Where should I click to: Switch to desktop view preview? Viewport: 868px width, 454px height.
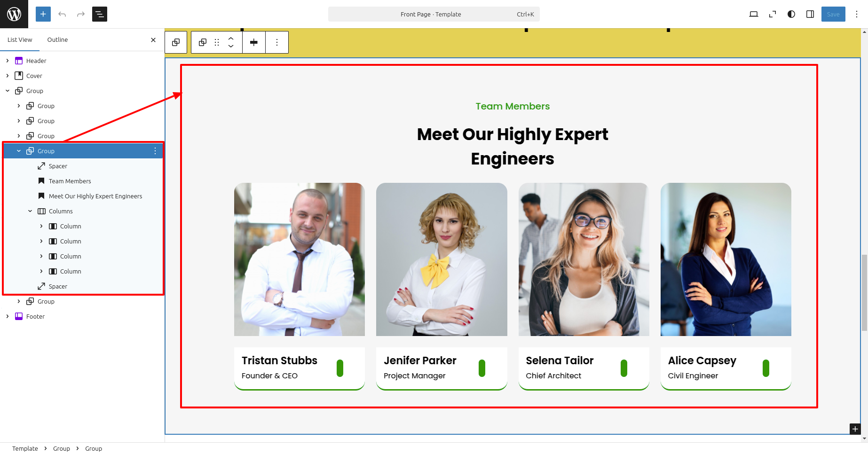pyautogui.click(x=754, y=14)
